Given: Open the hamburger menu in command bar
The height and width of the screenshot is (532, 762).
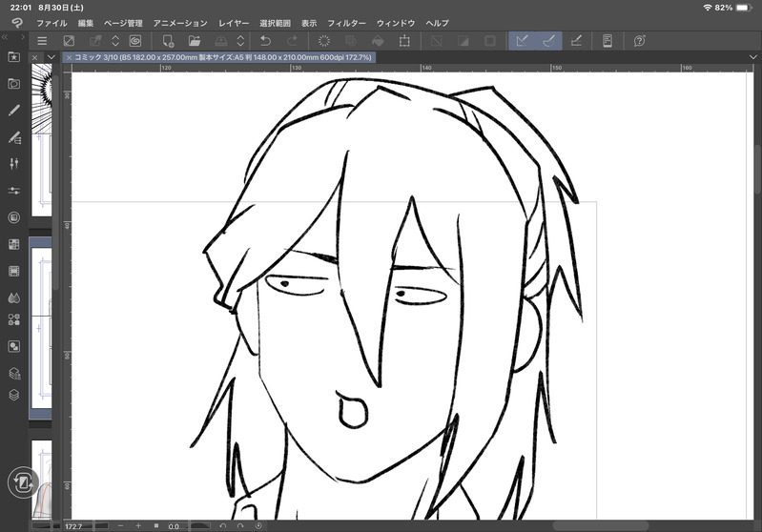Looking at the screenshot, I should (42, 41).
